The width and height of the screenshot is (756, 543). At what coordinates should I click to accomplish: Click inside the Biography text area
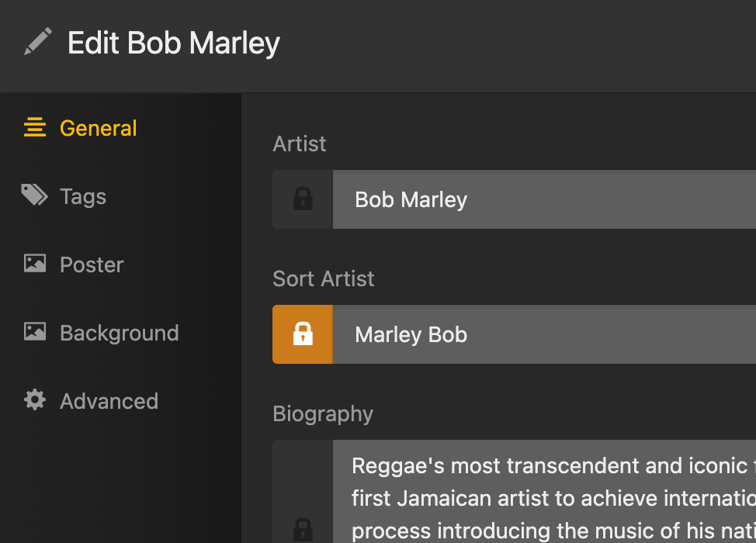[x=543, y=496]
